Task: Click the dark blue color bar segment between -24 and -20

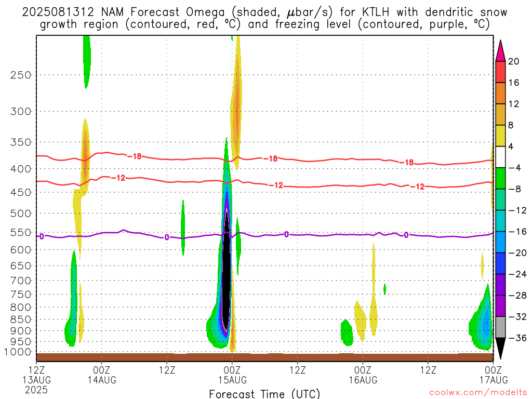Action: point(500,263)
